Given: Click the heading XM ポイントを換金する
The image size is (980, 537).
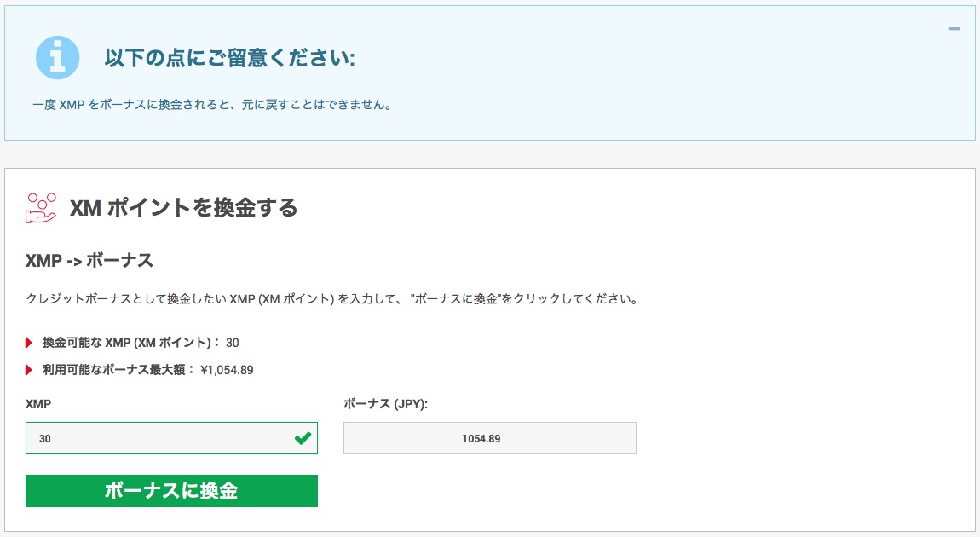Looking at the screenshot, I should [183, 207].
